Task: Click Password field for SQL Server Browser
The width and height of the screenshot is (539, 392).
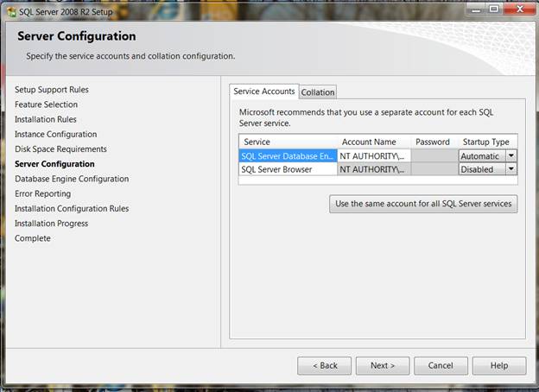Action: 434,169
